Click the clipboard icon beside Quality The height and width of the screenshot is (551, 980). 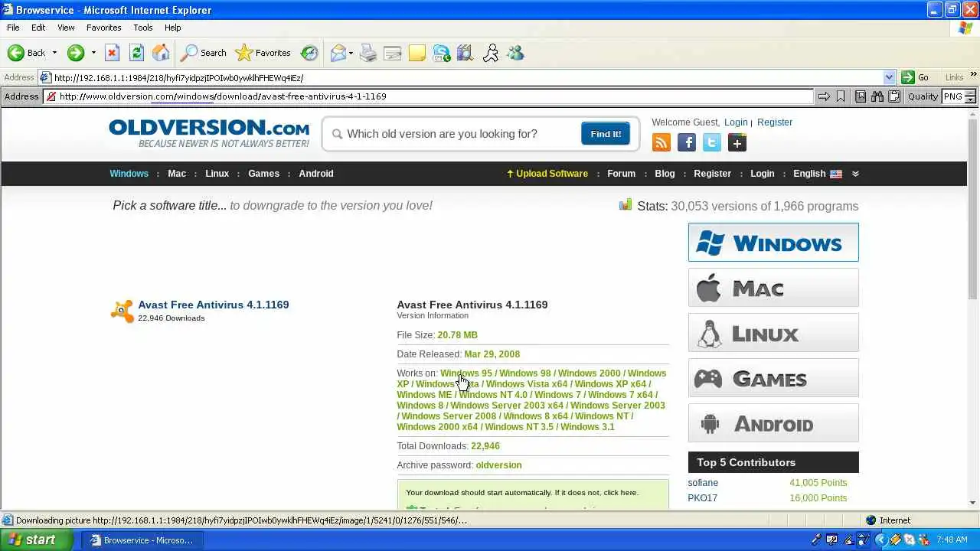point(894,96)
